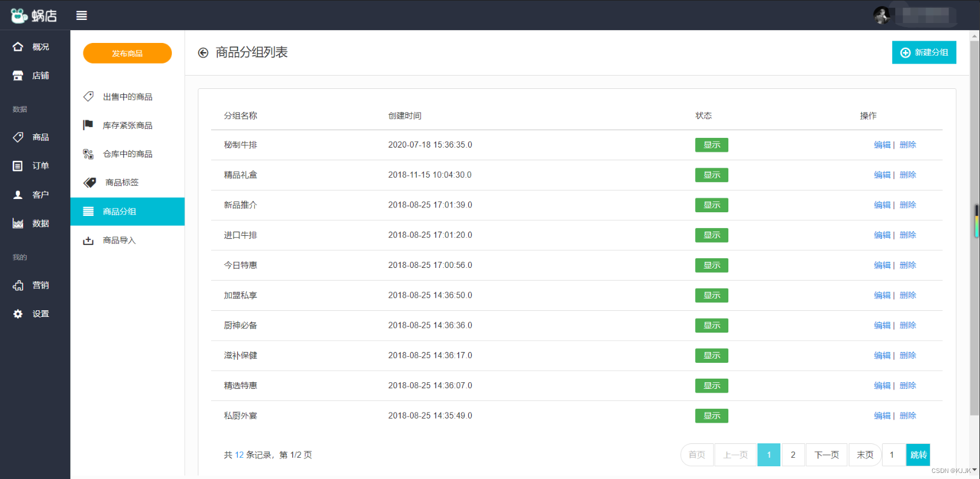Jump to 末页 in pagination
The image size is (980, 479).
(865, 455)
